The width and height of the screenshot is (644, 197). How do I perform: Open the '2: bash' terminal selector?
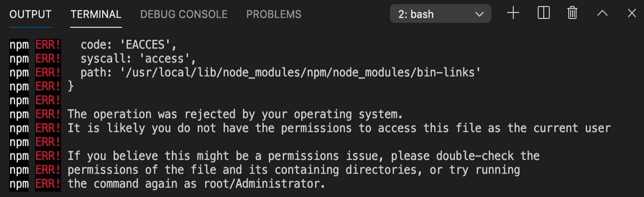click(441, 14)
